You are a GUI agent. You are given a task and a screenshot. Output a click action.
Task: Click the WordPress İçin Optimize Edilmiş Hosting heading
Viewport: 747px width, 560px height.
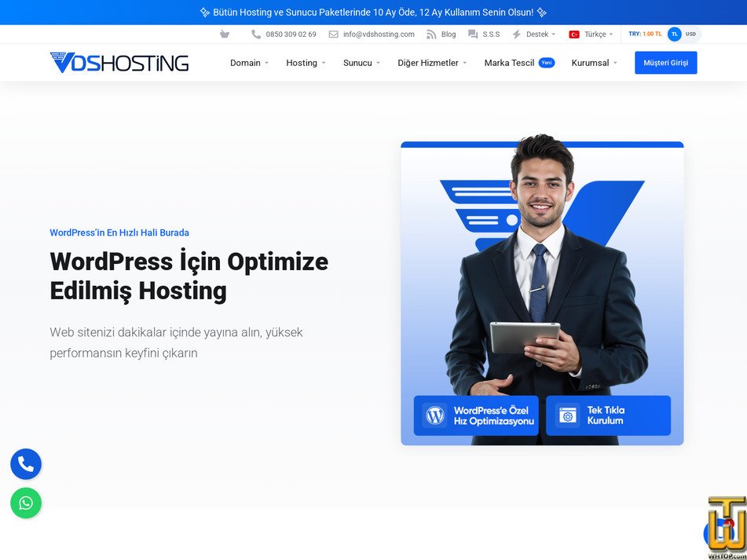tap(189, 276)
